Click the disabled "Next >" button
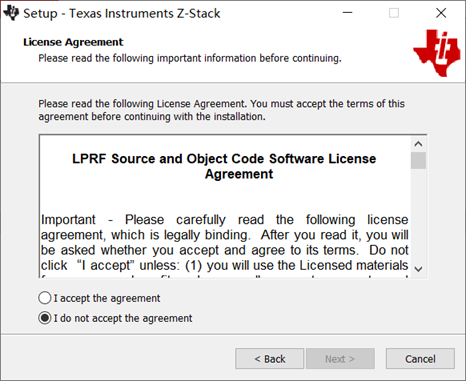The width and height of the screenshot is (466, 381). tap(340, 359)
